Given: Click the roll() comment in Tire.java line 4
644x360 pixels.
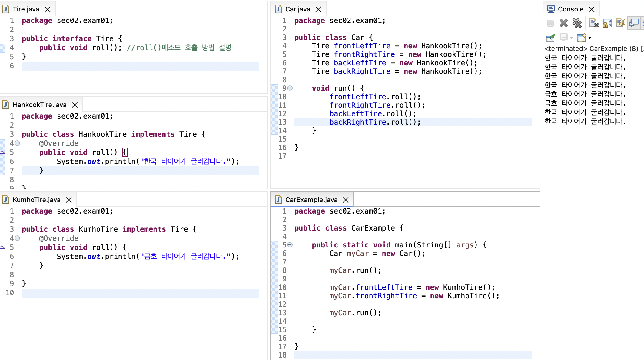Looking at the screenshot, I should tap(179, 47).
